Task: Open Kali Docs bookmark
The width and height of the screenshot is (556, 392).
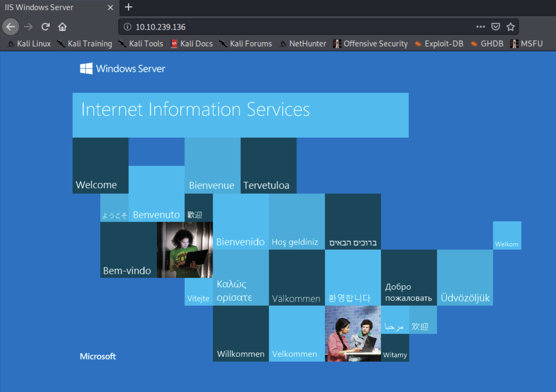Action: tap(192, 43)
